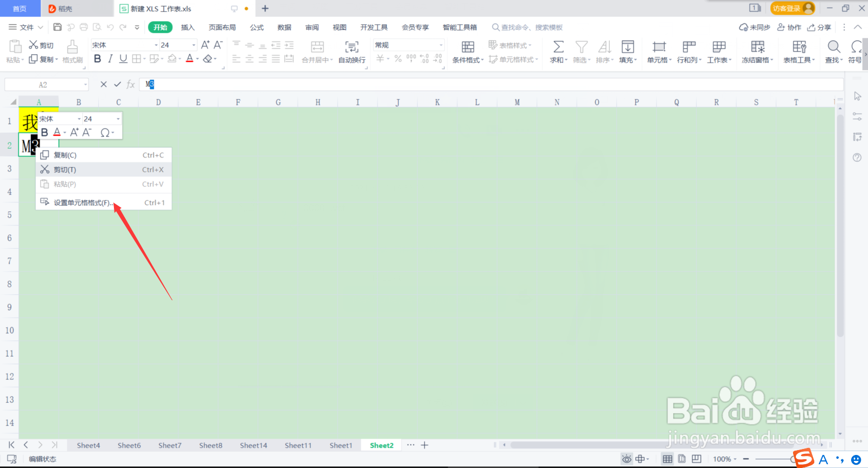This screenshot has height=468, width=868.
Task: Click the Find (查找) magnifier icon
Action: [x=834, y=47]
